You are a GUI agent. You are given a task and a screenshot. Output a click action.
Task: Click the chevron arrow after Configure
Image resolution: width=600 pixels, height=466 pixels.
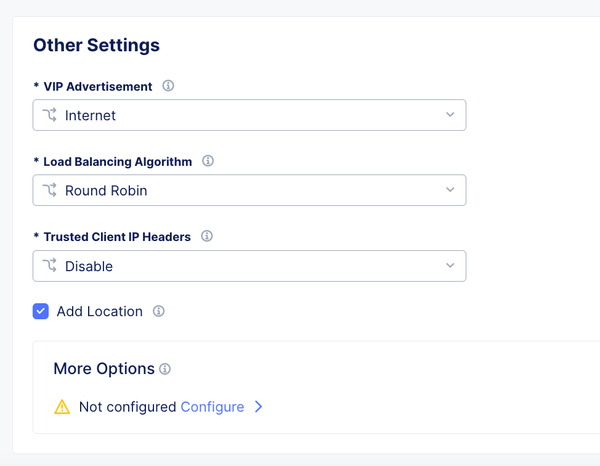click(258, 407)
